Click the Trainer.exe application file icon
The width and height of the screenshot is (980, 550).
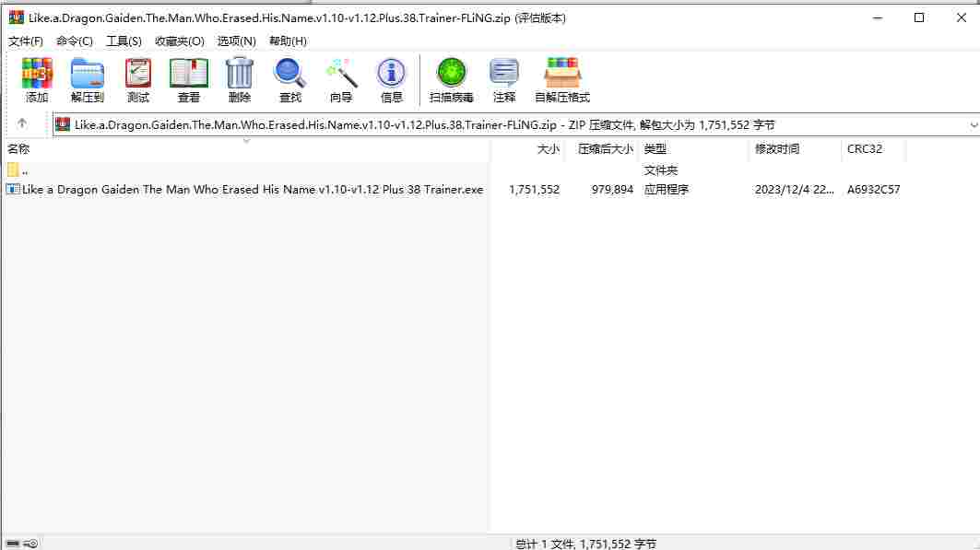(13, 189)
